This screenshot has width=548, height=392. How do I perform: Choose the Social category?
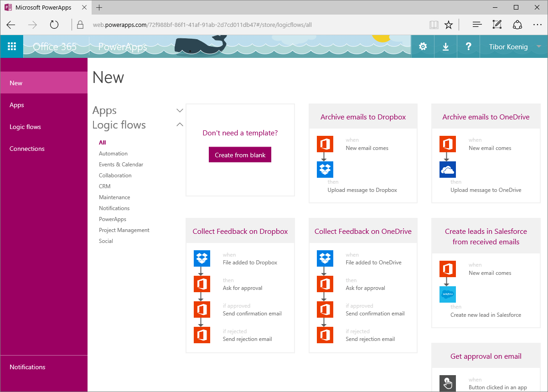pos(106,241)
